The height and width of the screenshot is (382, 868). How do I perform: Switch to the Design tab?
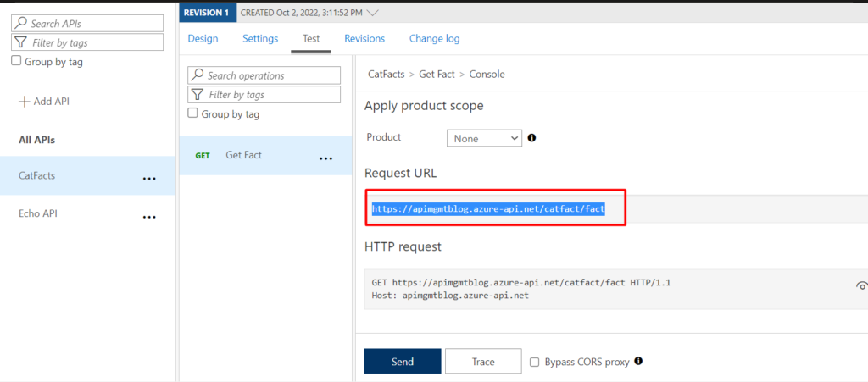tap(203, 39)
